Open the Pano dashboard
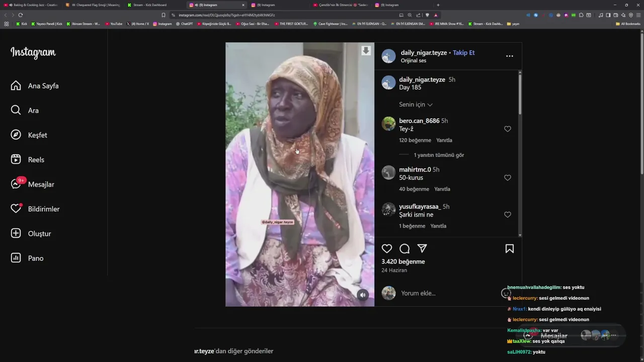 pyautogui.click(x=27, y=258)
